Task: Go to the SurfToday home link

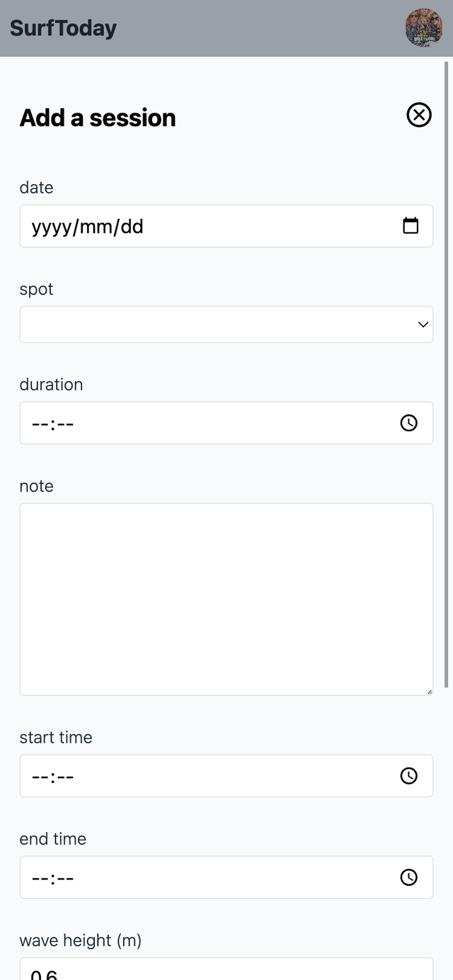Action: (x=63, y=28)
